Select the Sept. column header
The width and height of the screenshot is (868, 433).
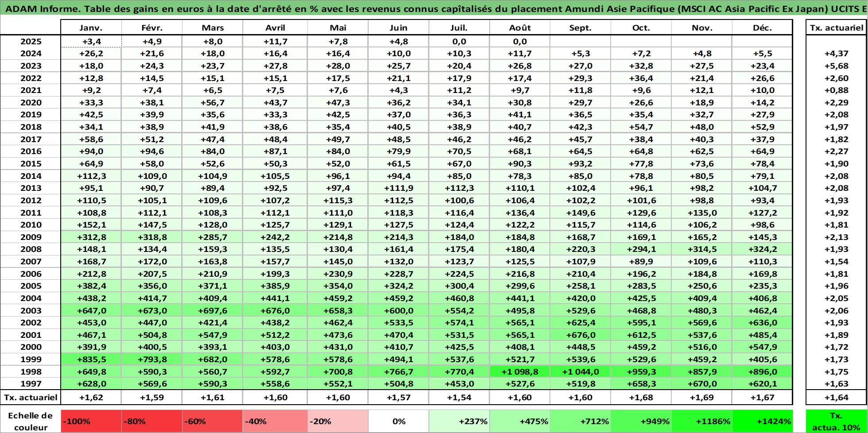(x=580, y=27)
